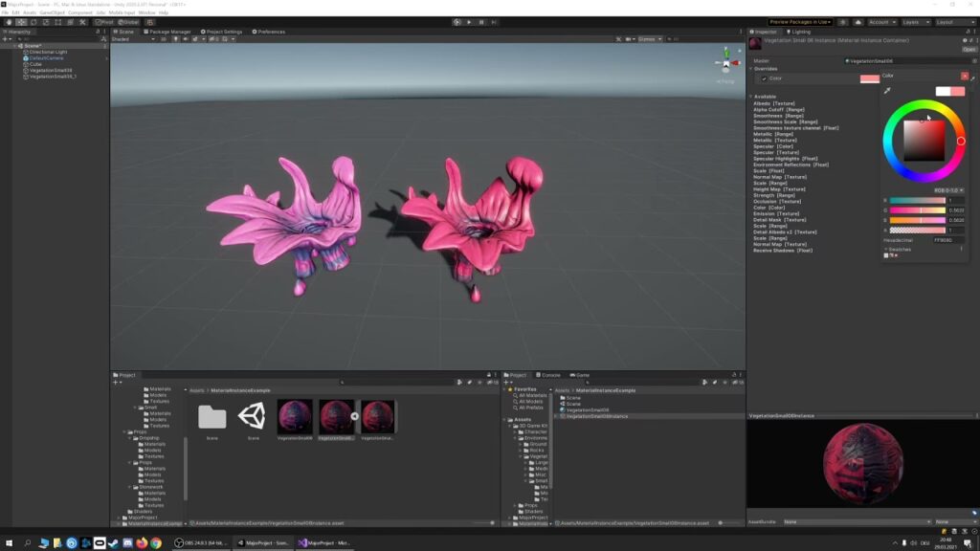Click the eyedropper in the Color picker
The image size is (980, 551).
(887, 91)
